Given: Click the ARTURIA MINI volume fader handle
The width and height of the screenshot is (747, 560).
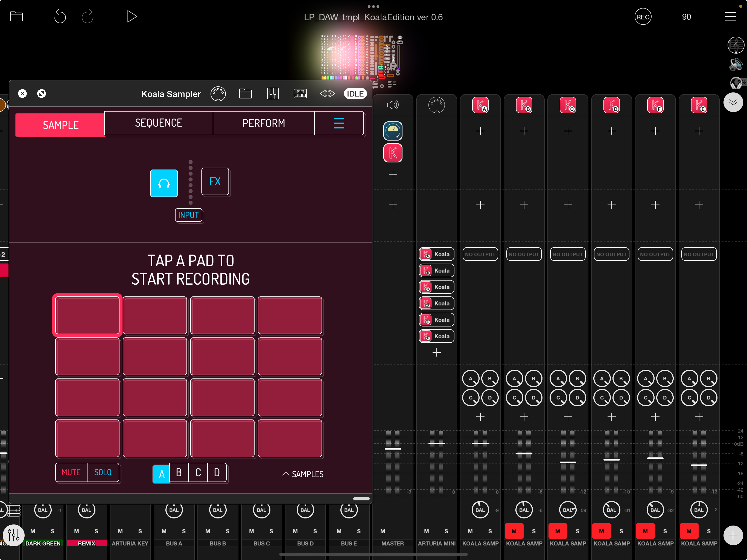Looking at the screenshot, I should point(436,443).
